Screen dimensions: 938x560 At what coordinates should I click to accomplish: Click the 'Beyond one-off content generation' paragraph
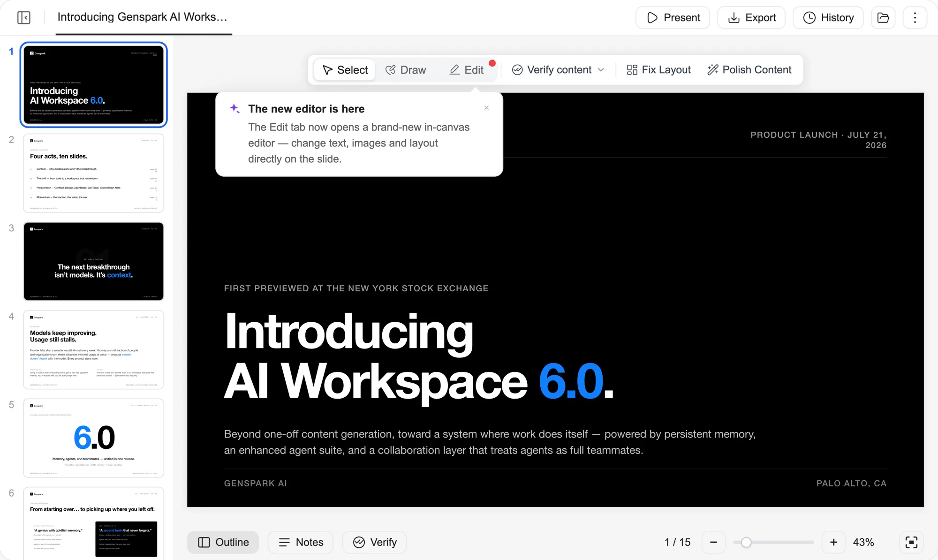click(490, 442)
